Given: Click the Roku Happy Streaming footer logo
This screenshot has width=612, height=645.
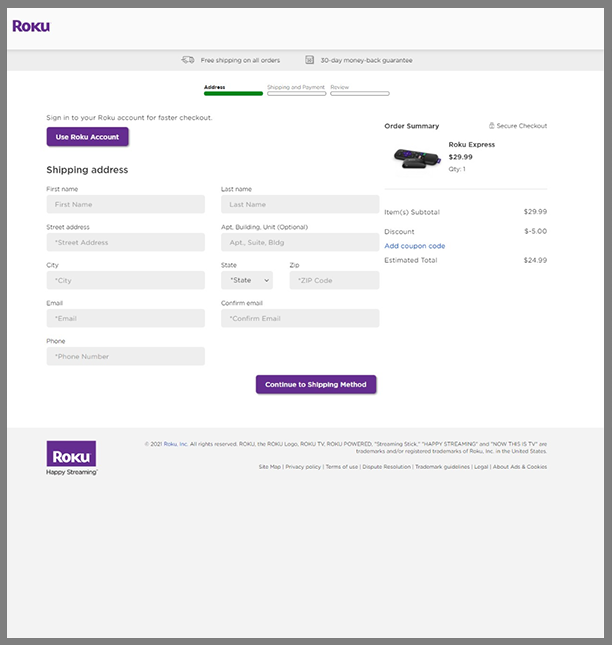Looking at the screenshot, I should [x=72, y=458].
